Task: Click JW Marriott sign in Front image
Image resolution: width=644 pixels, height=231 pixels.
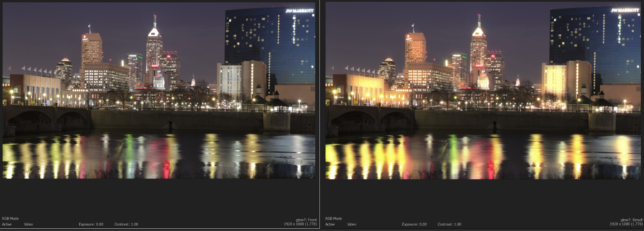Action: (x=300, y=11)
